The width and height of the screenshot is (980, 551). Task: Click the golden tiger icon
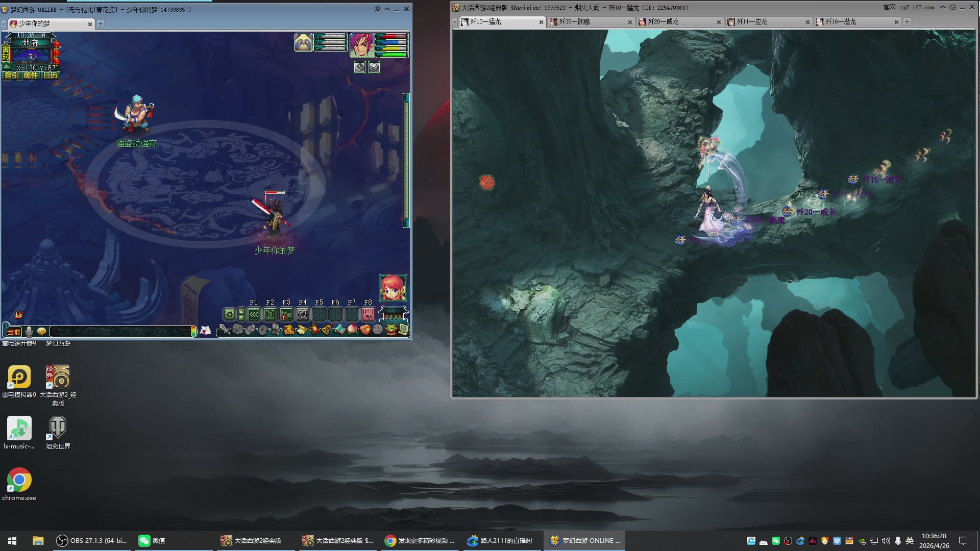click(x=289, y=330)
